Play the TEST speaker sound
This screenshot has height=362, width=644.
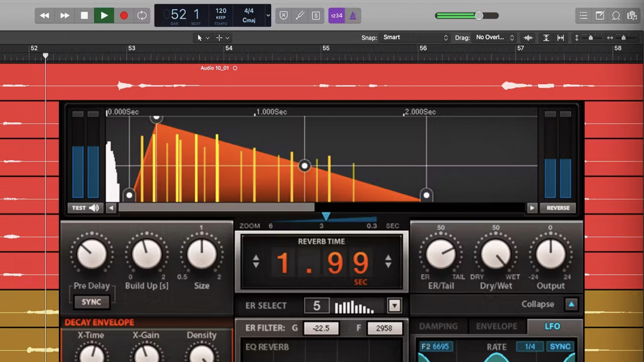(x=85, y=208)
